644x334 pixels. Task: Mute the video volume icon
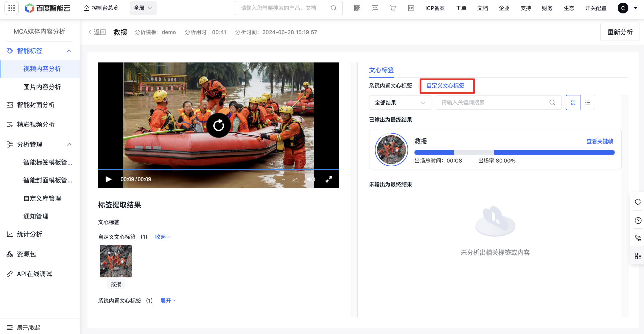coord(311,179)
